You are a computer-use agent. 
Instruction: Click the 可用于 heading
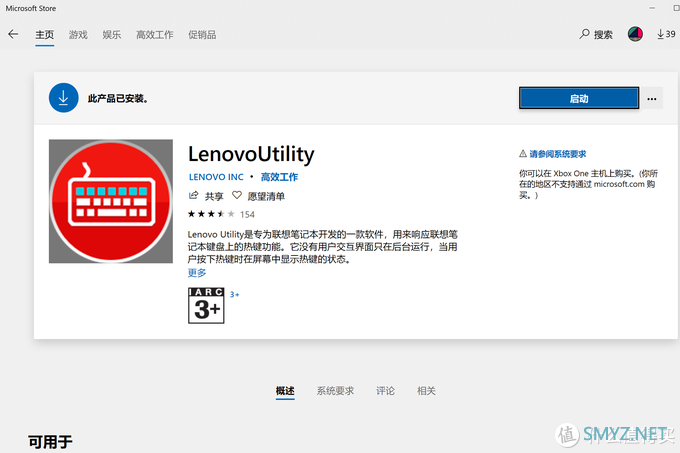(x=50, y=442)
